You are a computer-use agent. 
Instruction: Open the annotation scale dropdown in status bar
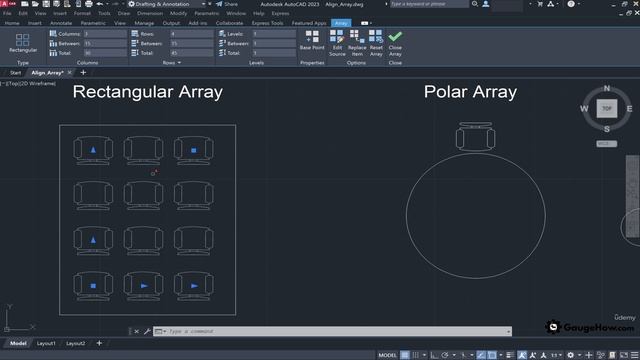(x=556, y=355)
